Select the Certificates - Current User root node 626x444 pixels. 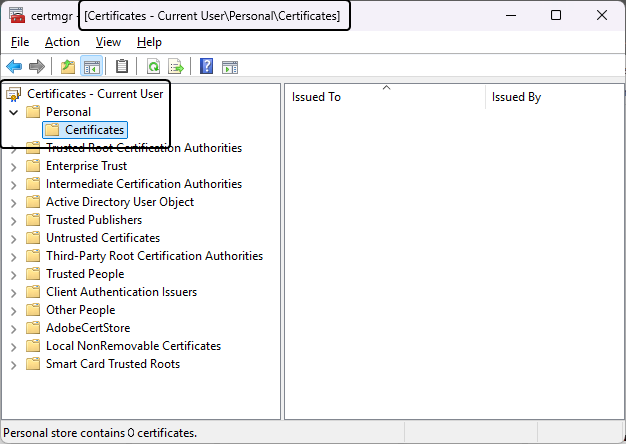(x=94, y=94)
